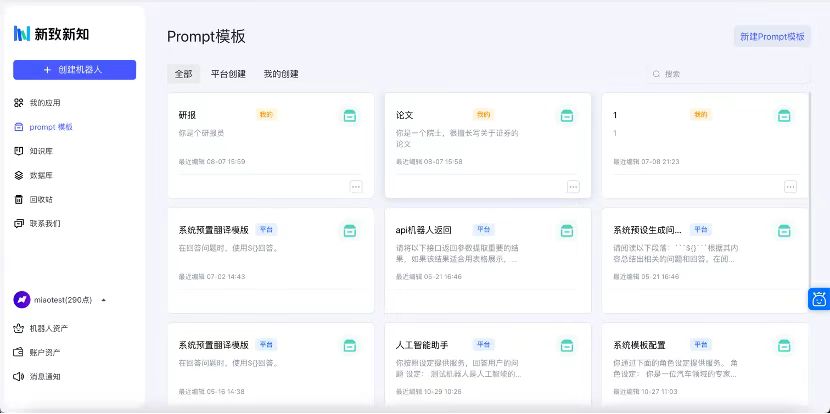Click the green icon on card titled 1

tap(784, 115)
